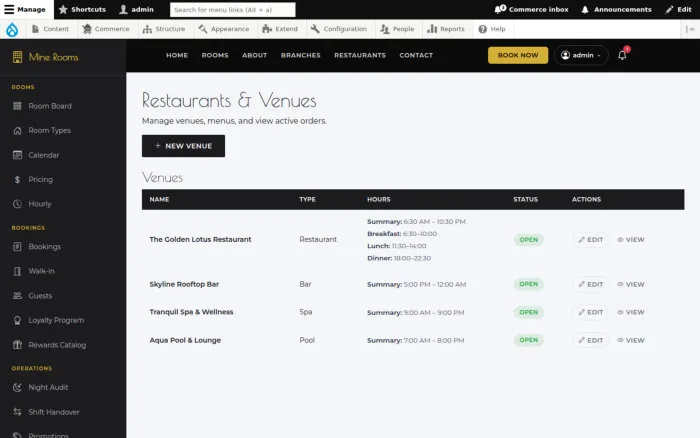Click the toolbar orientation toggle icon
700x438 pixels.
[x=690, y=29]
